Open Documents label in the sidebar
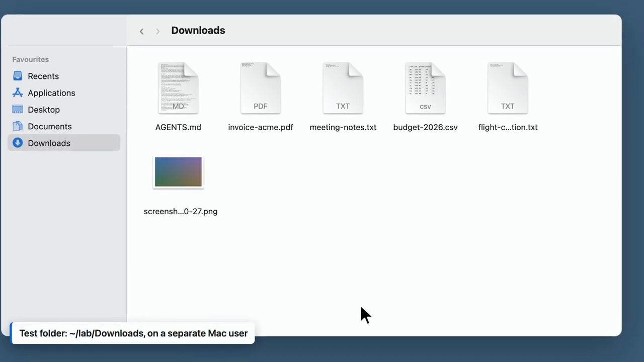Screen dimensions: 644x362 [x=50, y=126]
